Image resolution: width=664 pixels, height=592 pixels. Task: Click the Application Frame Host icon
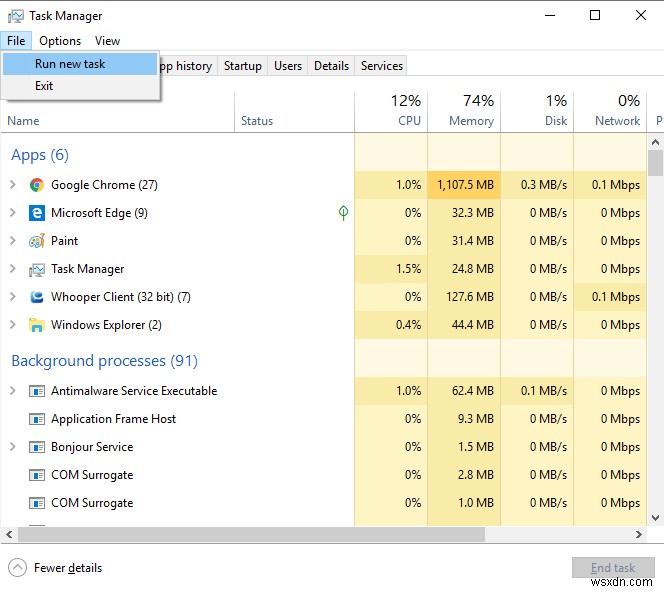click(x=37, y=419)
